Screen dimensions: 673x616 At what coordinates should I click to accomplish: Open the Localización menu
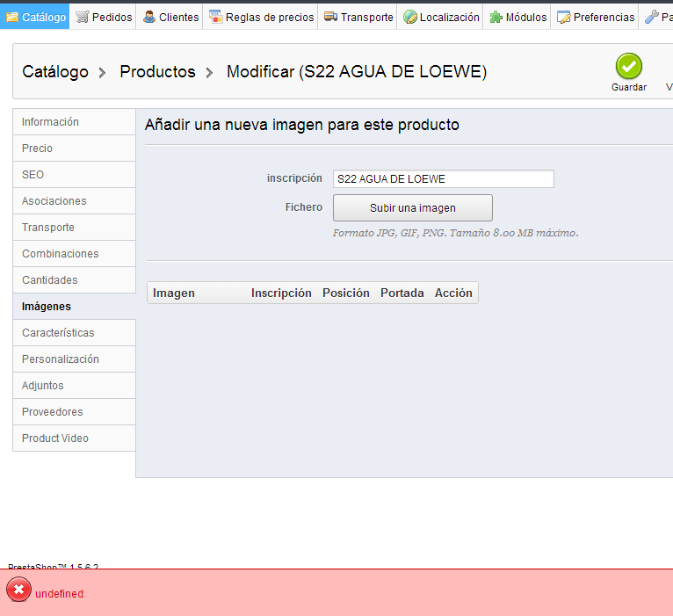click(440, 17)
